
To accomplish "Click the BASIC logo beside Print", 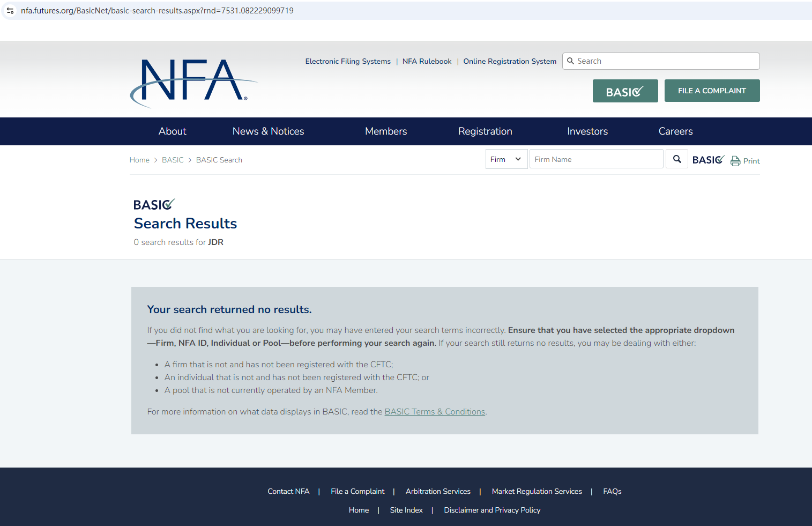I will coord(708,160).
